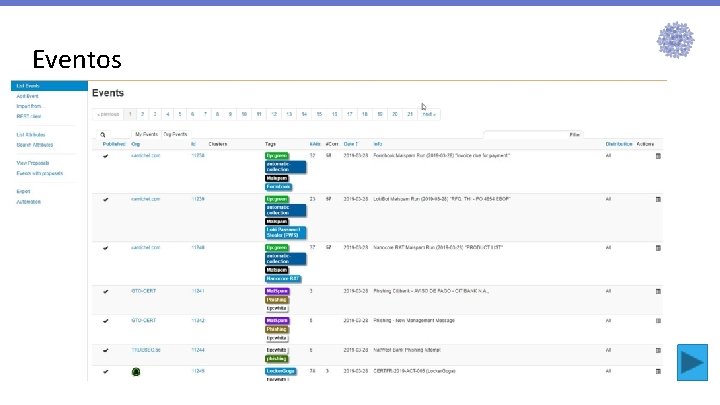Go to page 15 of events
Viewport: 720px width, 405px height.
pyautogui.click(x=319, y=114)
